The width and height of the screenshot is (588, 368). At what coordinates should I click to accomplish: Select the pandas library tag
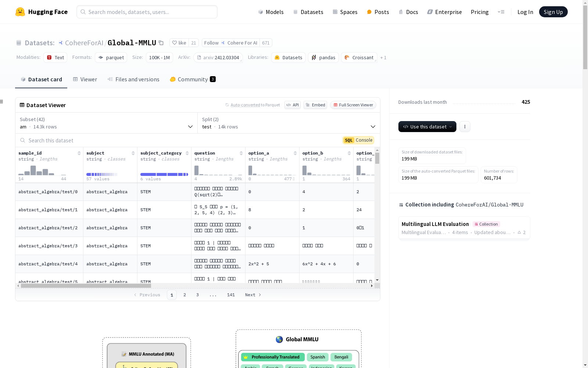(323, 57)
